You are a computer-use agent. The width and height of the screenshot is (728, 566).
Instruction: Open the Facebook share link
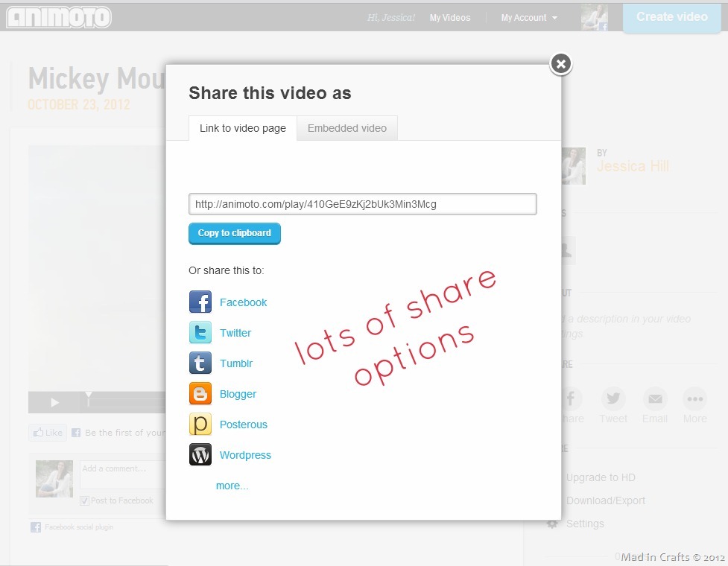click(x=243, y=302)
